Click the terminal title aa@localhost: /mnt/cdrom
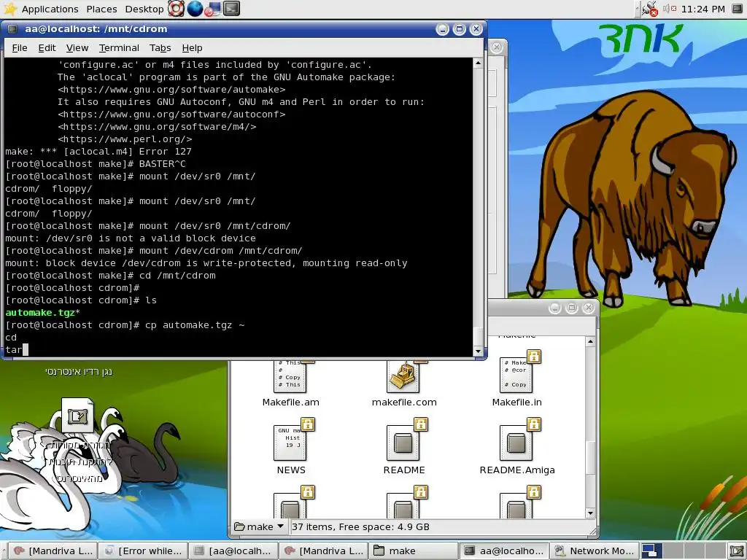747x560 pixels. tap(96, 29)
